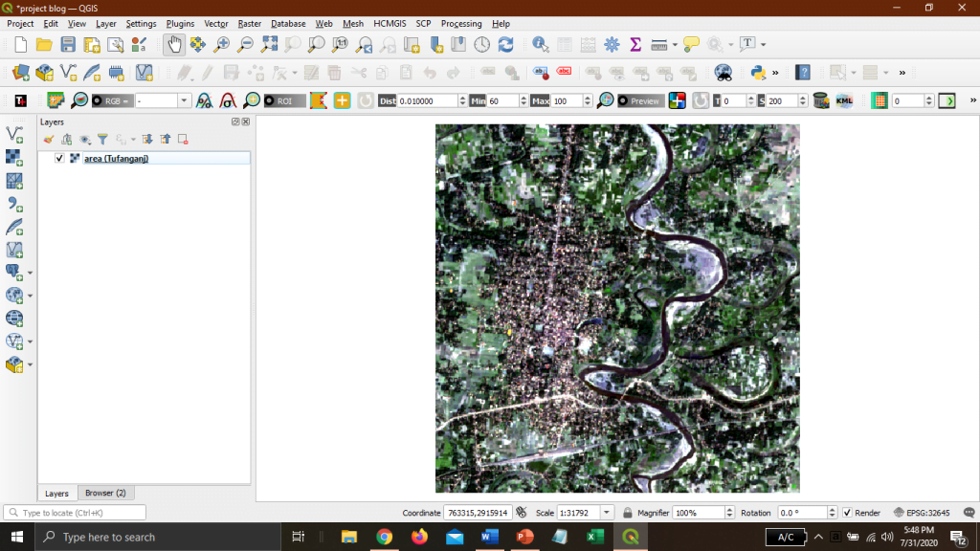The image size is (980, 551).
Task: Click the Zoom In magnifier tool
Action: point(222,44)
